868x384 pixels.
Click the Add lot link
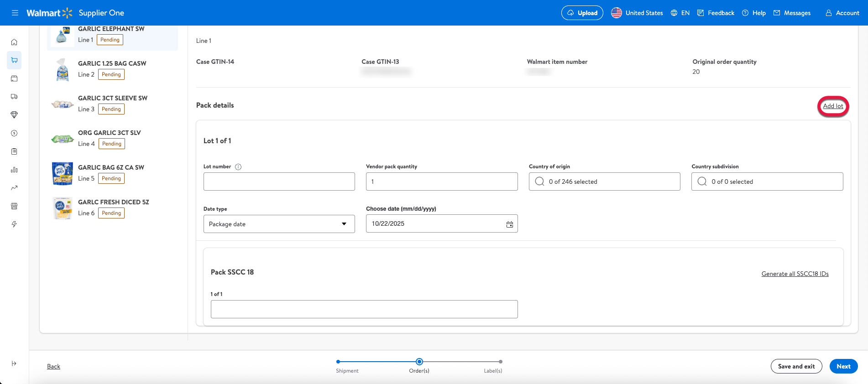click(833, 106)
